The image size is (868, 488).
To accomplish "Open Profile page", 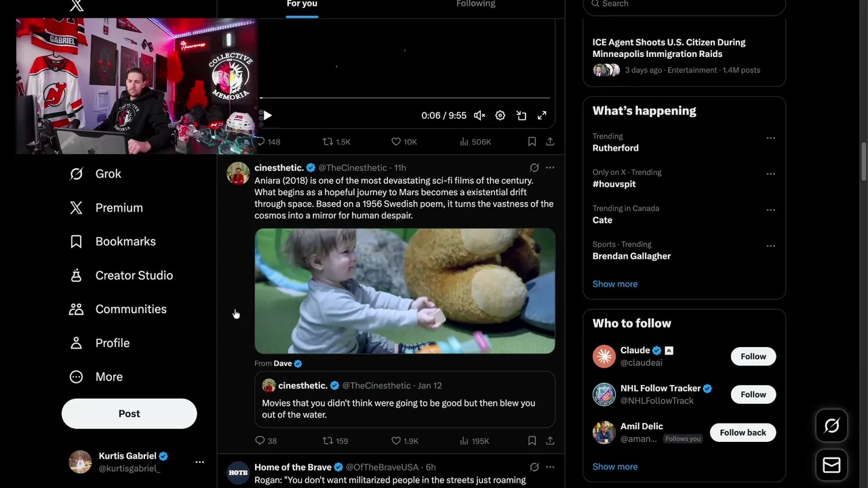I will [99, 343].
